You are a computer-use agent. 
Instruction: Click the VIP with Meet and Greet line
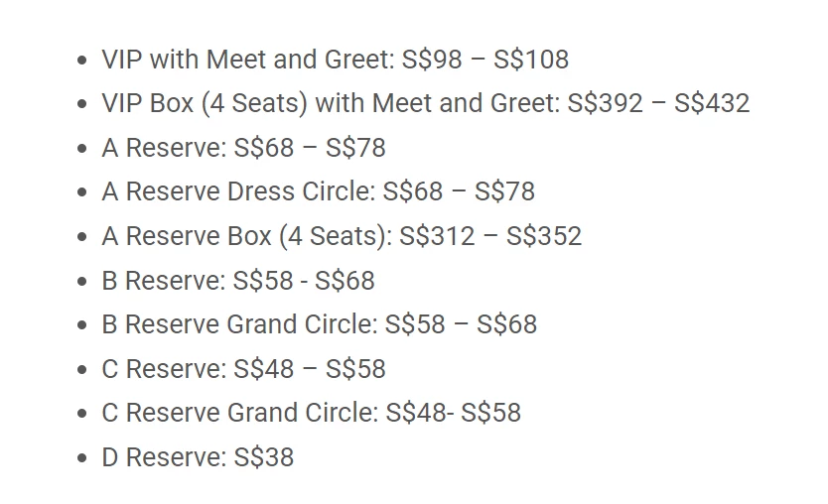coord(336,60)
